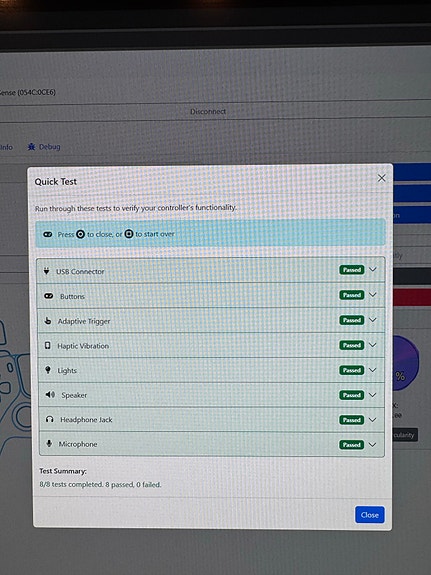431x575 pixels.
Task: Expand the Buttons test details
Action: click(x=373, y=294)
